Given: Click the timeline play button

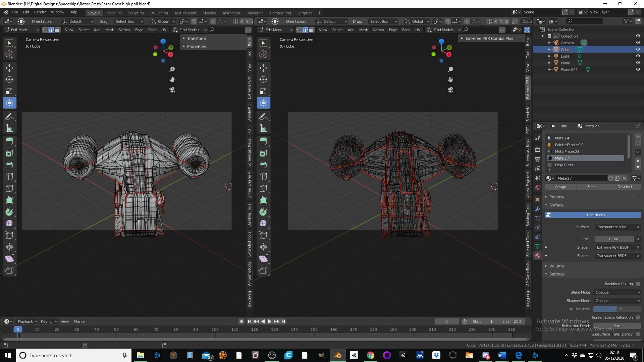Looking at the screenshot, I should [269, 321].
